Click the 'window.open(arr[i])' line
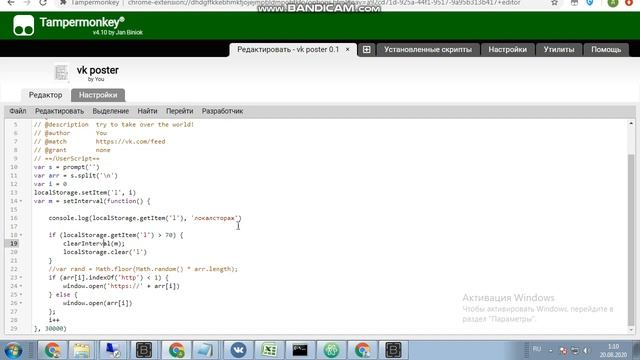The image size is (640, 360). click(98, 303)
